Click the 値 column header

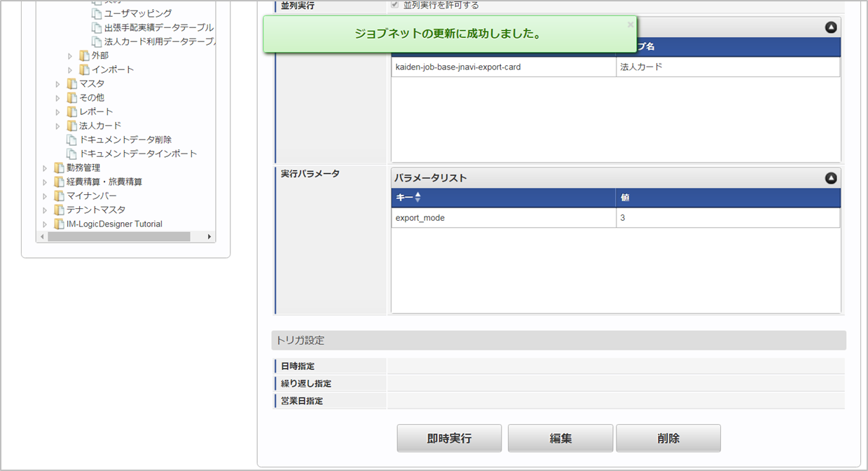coord(728,198)
